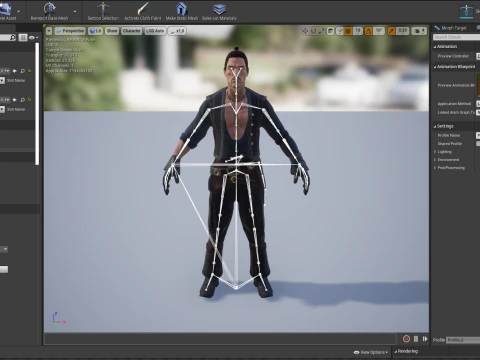Click the search magnifier in left panel
The image size is (480, 360).
click(x=13, y=37)
